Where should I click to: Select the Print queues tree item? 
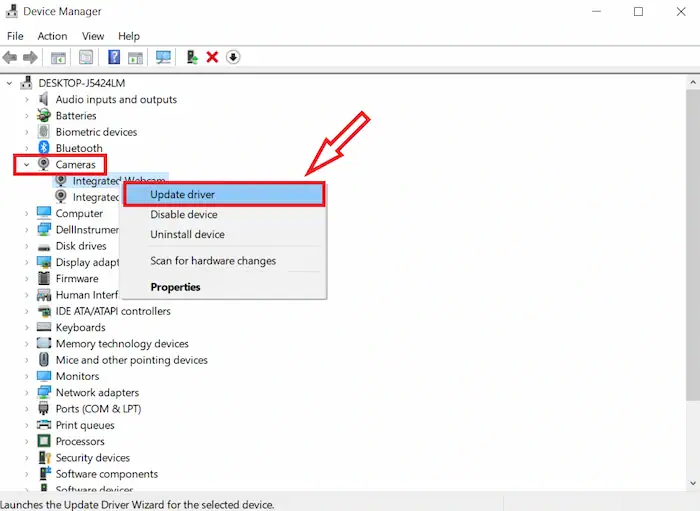point(83,425)
